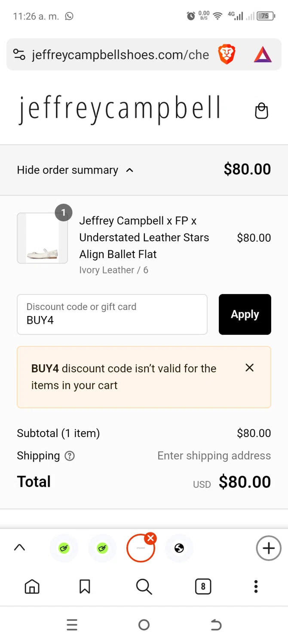Show info for Shipping question mark icon

(x=69, y=456)
